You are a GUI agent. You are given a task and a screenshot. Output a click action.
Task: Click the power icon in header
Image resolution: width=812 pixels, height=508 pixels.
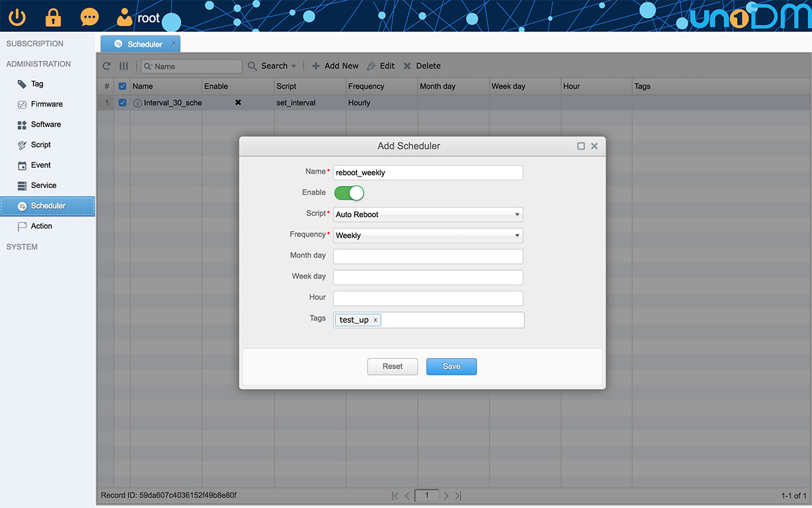(x=17, y=17)
